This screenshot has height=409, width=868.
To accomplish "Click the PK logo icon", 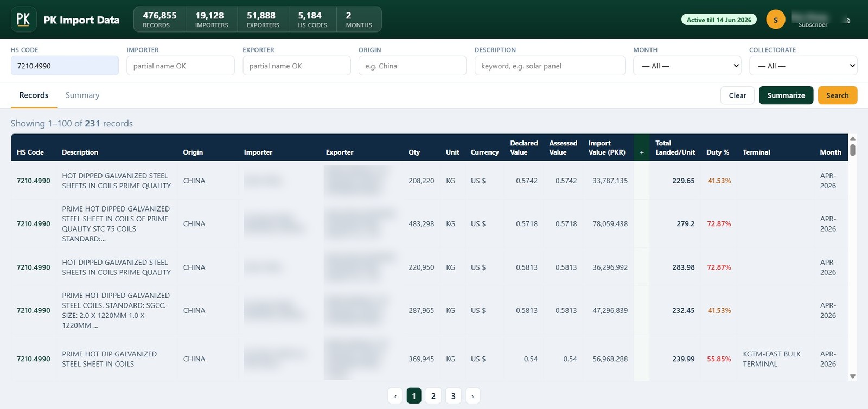I will click(x=23, y=20).
